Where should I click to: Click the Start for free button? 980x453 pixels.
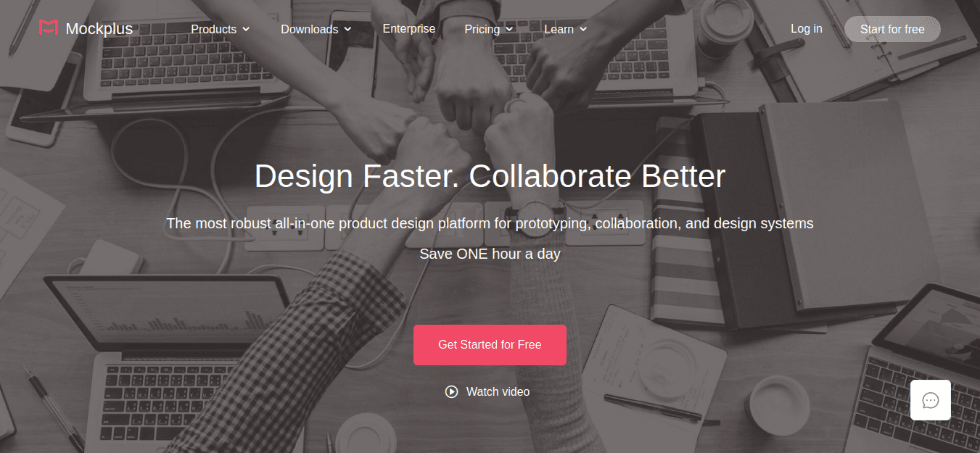(892, 29)
